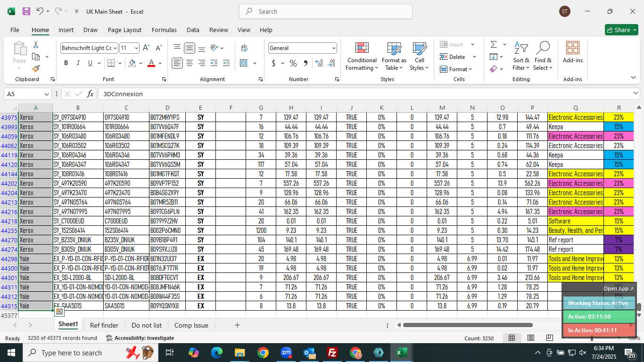Switch to the Data ribbon tab
Viewport: 644px width, 362px height.
click(193, 30)
